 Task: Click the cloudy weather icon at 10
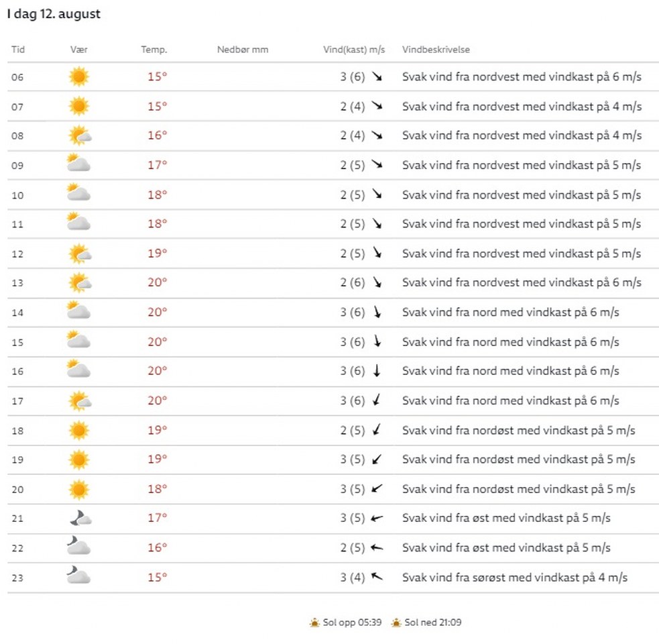[x=78, y=195]
